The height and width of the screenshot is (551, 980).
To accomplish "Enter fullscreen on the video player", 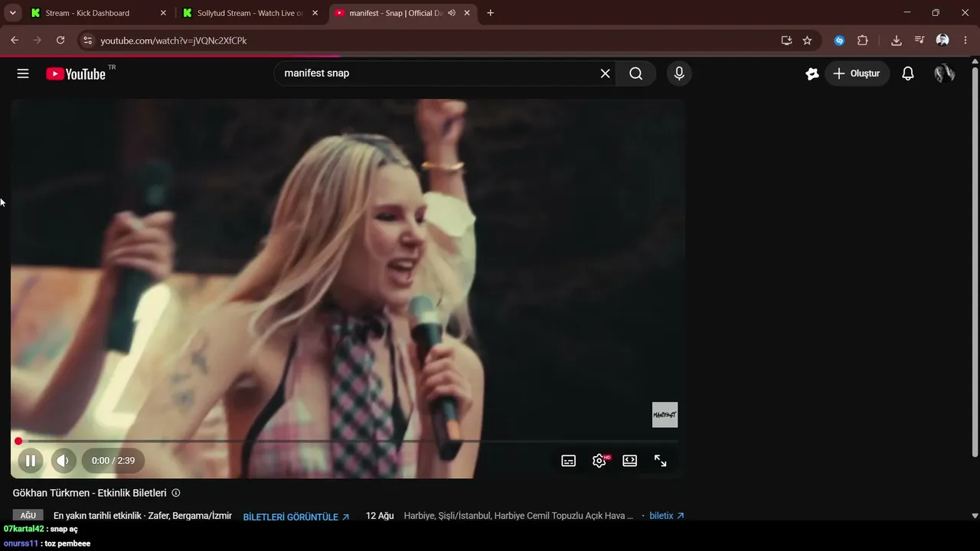I will tap(660, 461).
